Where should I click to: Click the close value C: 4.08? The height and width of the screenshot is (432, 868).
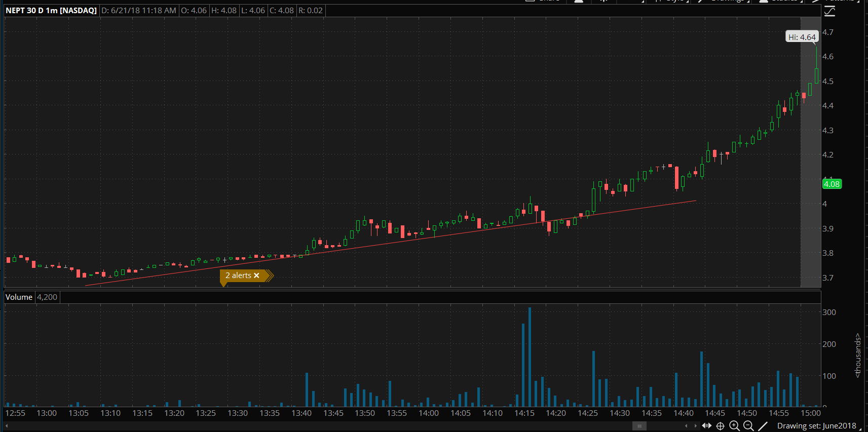click(281, 10)
